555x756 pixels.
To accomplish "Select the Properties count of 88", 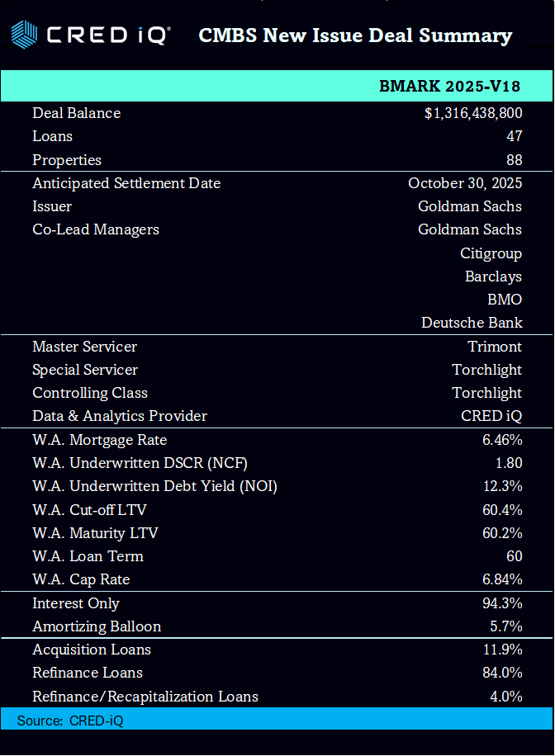I will (514, 160).
